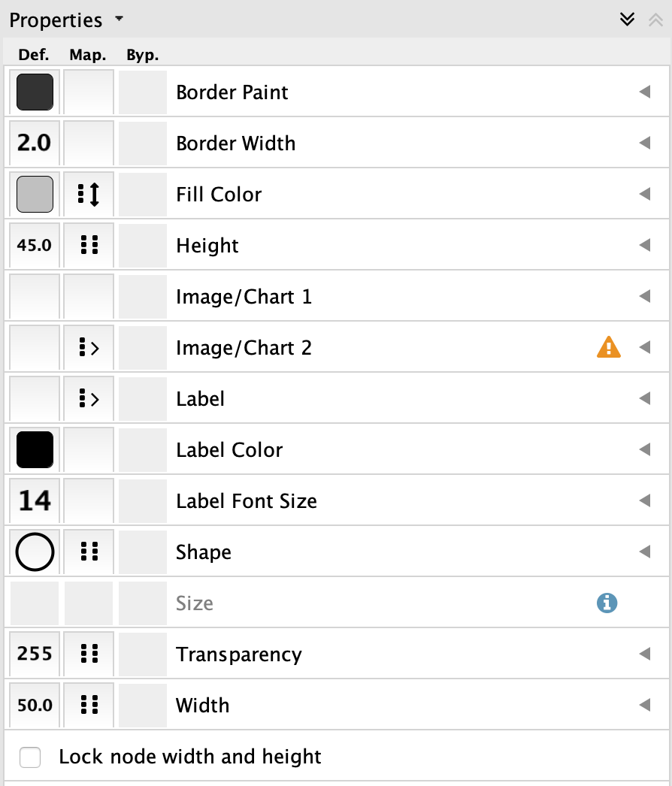672x786 pixels.
Task: Click the Image/Chart 2 warning icon
Action: [608, 347]
